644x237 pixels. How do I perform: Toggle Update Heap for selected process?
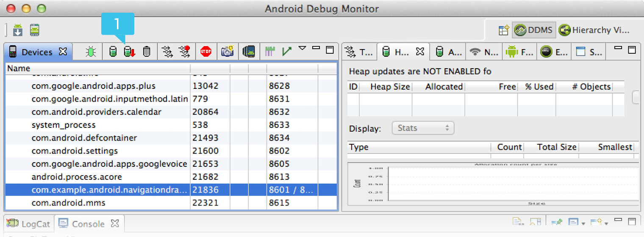(113, 52)
